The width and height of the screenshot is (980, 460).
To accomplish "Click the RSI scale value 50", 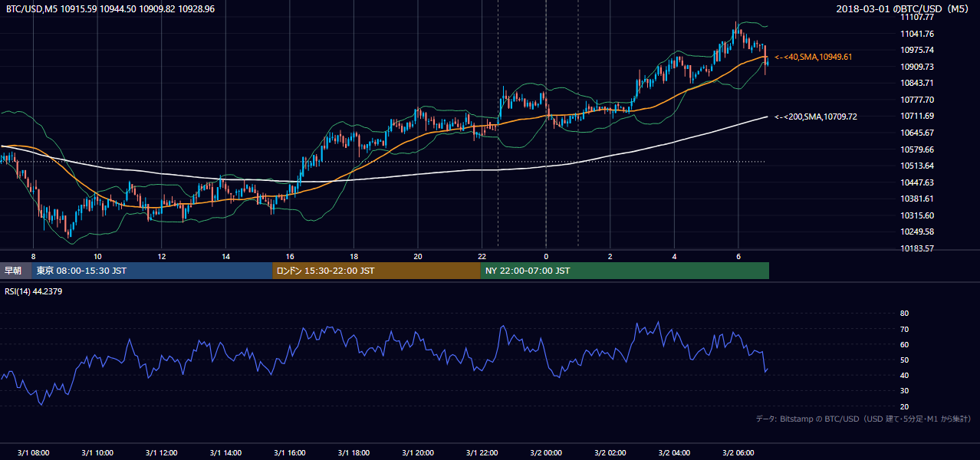I will 904,360.
